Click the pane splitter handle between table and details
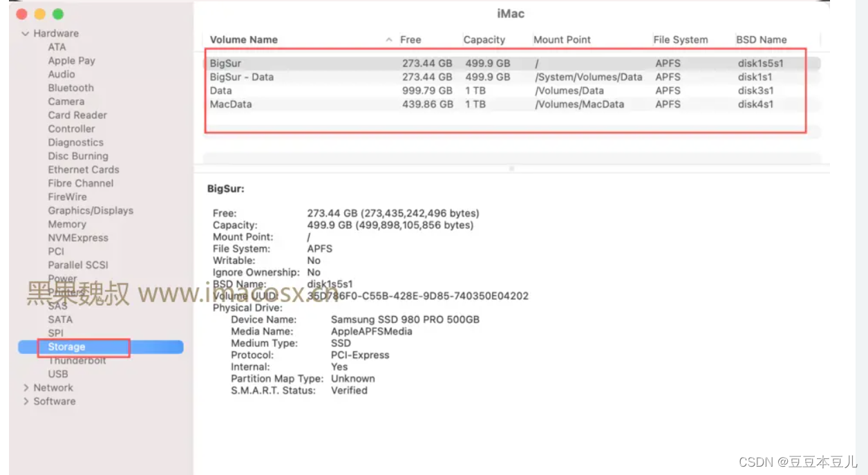Screen dimensions: 868x475 pos(511,168)
